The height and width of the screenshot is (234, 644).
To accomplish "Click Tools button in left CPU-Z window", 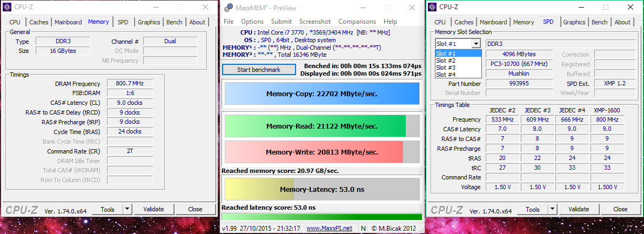I will click(x=107, y=209).
